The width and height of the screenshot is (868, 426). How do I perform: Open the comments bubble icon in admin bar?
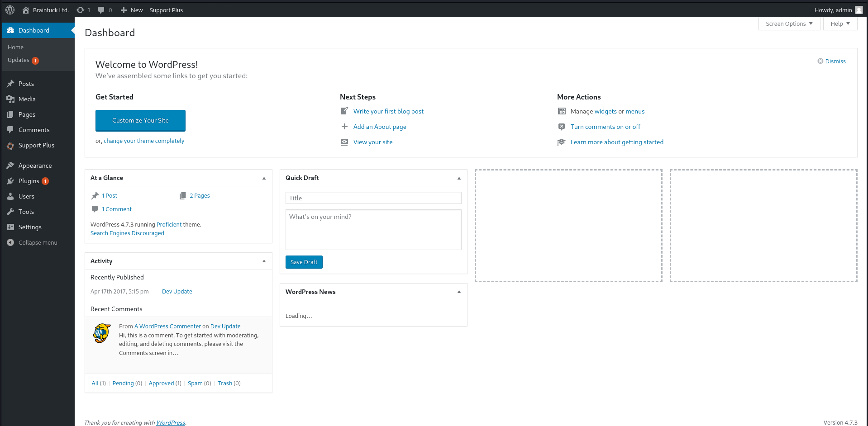pos(101,10)
